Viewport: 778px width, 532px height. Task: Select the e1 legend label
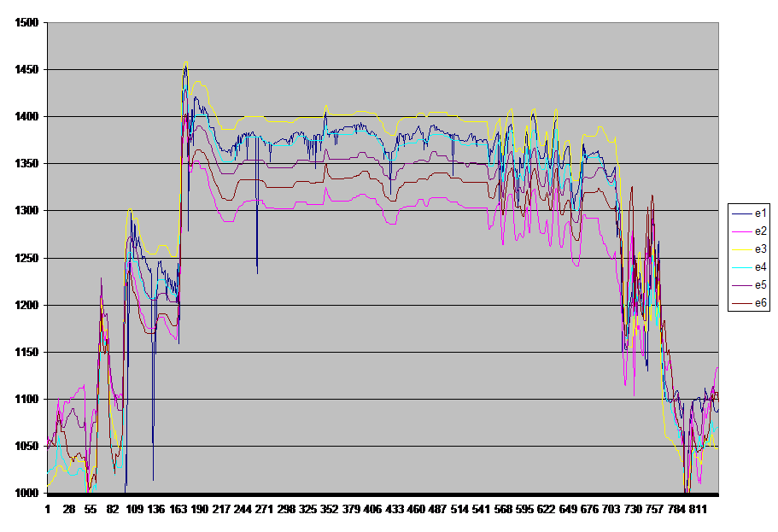point(759,213)
